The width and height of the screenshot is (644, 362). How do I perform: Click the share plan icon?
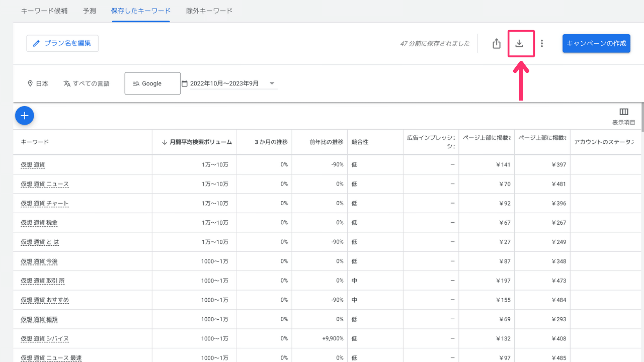pyautogui.click(x=497, y=43)
